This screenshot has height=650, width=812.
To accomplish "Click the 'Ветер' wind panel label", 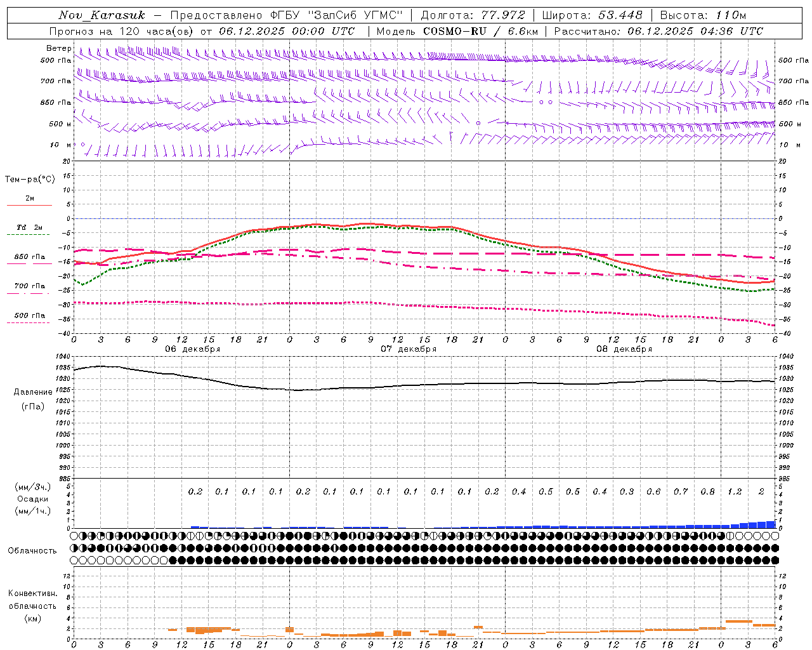I will tap(59, 48).
